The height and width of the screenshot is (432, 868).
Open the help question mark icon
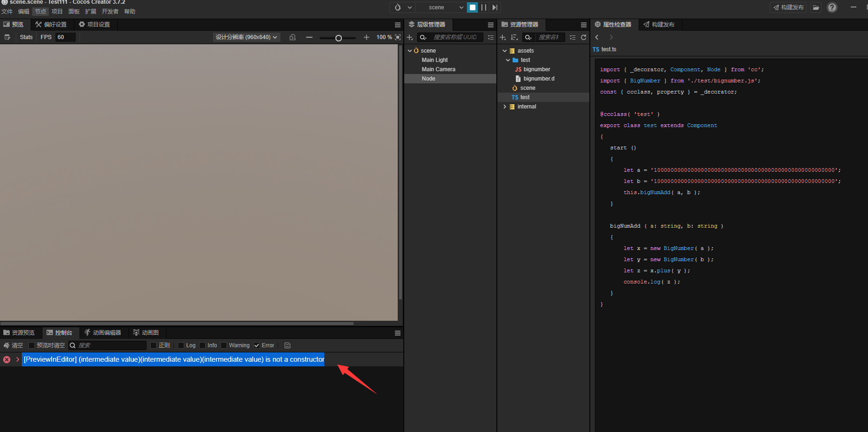tap(832, 7)
